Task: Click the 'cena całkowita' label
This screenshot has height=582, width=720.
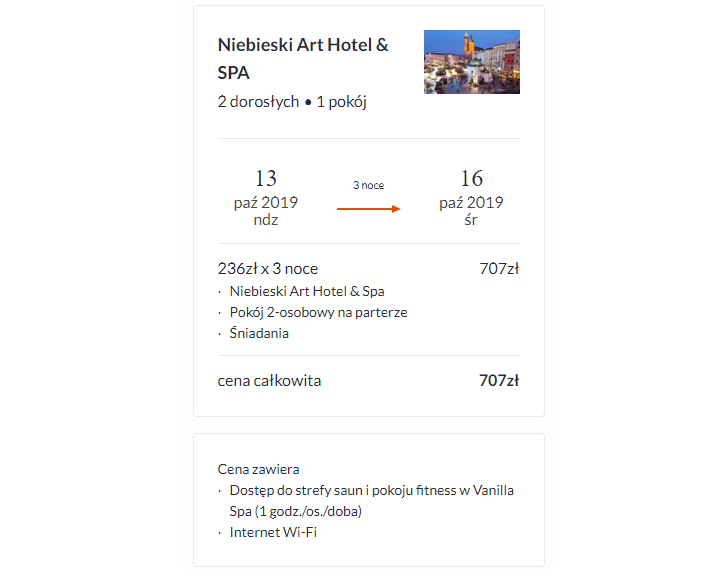Action: tap(269, 380)
